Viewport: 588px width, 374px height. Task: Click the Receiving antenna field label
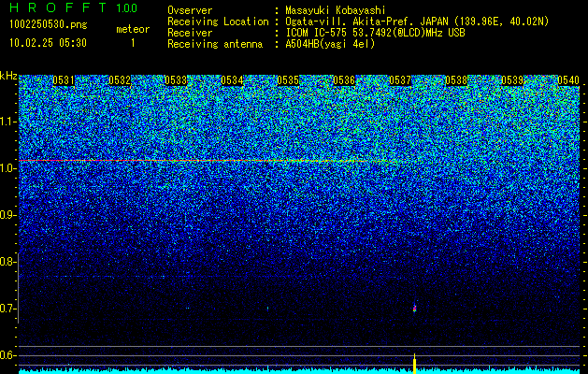[215, 44]
